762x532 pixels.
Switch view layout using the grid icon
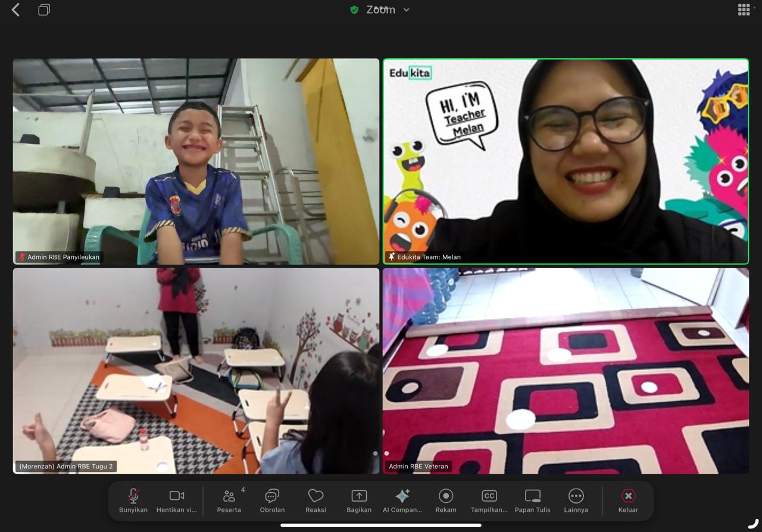tap(744, 10)
